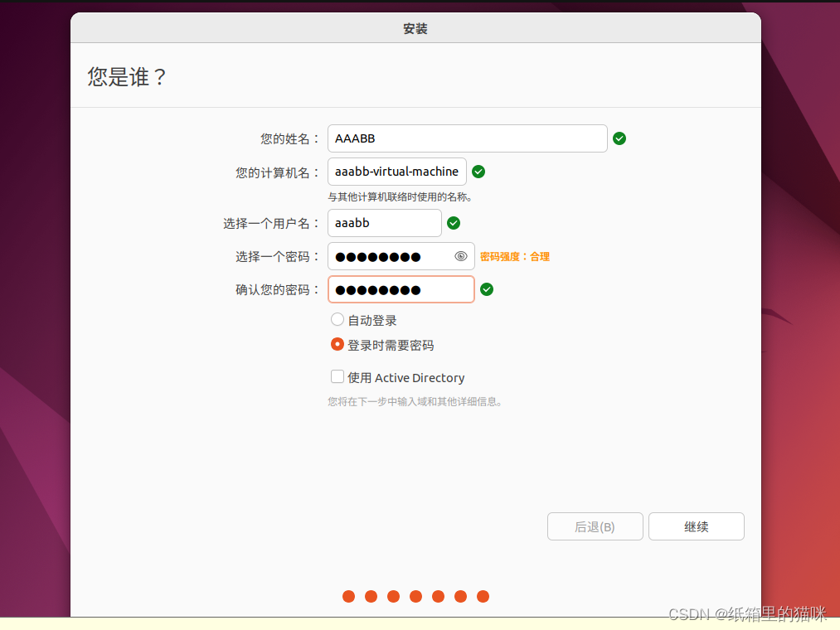Click the 选择一个用户名 label
This screenshot has height=630, width=840.
(271, 223)
